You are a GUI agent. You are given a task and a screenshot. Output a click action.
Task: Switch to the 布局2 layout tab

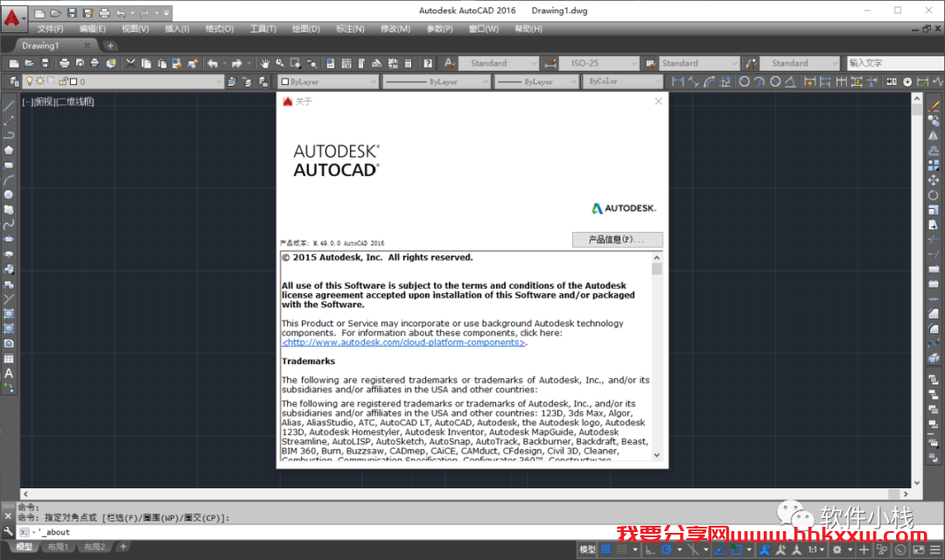[94, 547]
